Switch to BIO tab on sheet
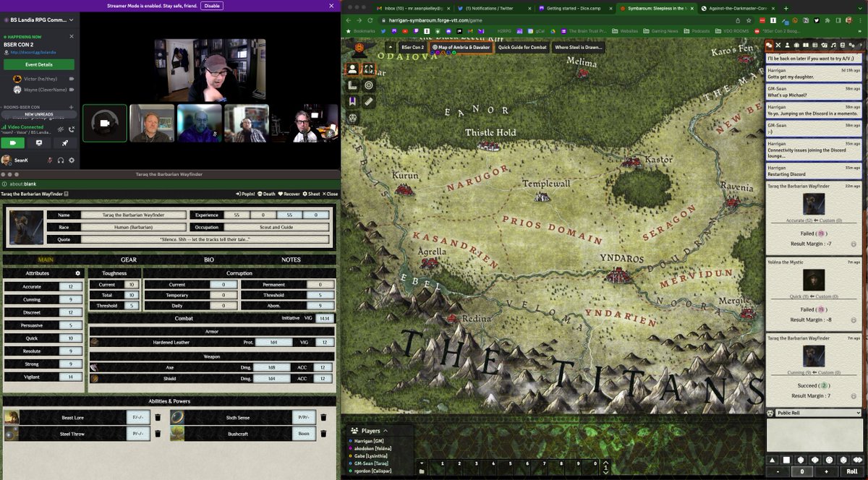The image size is (868, 480). tap(209, 260)
